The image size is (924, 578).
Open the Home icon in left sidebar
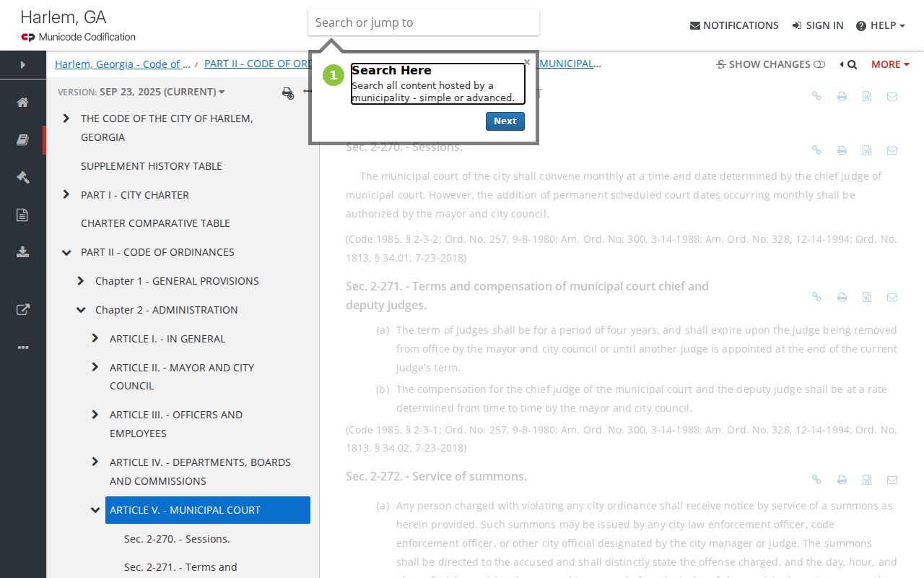click(23, 102)
